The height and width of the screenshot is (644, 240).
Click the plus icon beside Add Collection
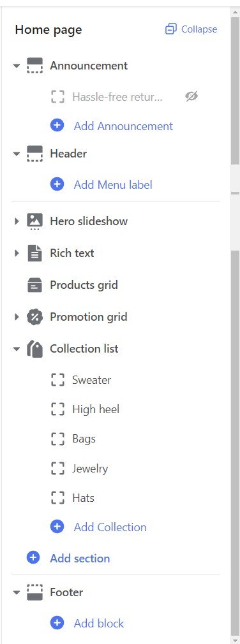(x=57, y=527)
